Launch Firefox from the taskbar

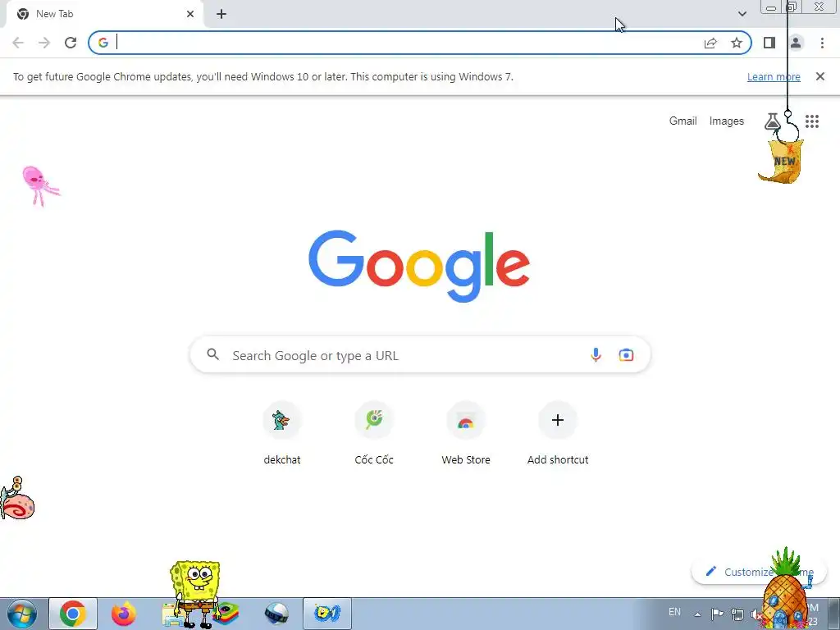pyautogui.click(x=124, y=614)
